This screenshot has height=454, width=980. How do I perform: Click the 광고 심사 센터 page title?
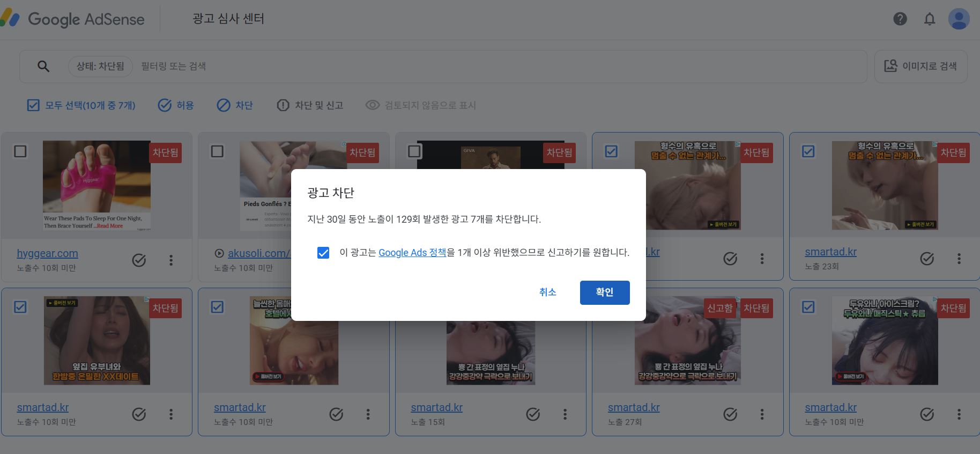pyautogui.click(x=228, y=19)
